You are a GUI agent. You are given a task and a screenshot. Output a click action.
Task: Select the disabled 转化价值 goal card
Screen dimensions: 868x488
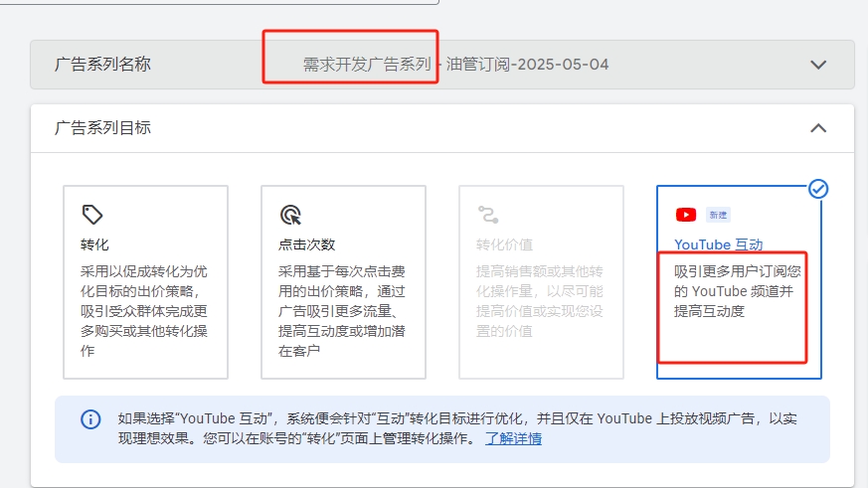(x=542, y=282)
